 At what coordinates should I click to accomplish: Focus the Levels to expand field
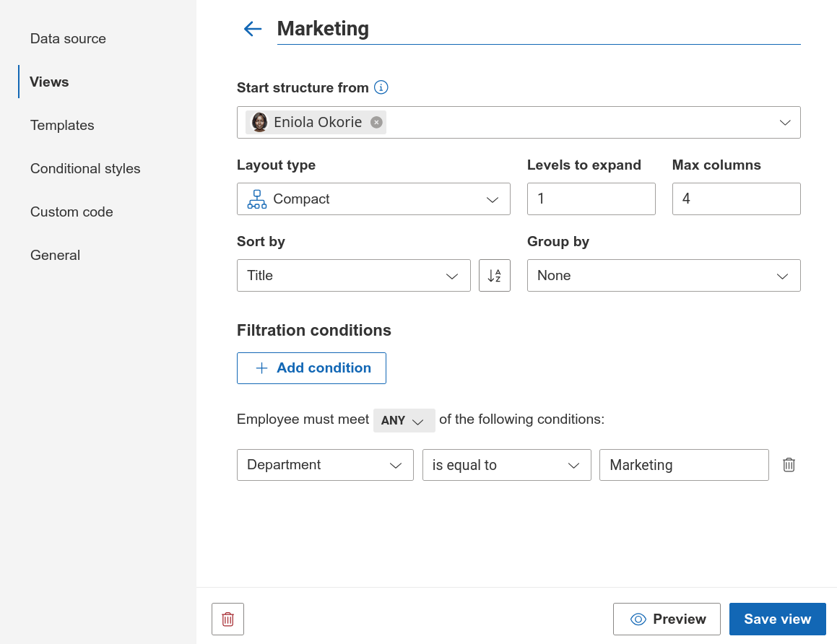pos(591,199)
